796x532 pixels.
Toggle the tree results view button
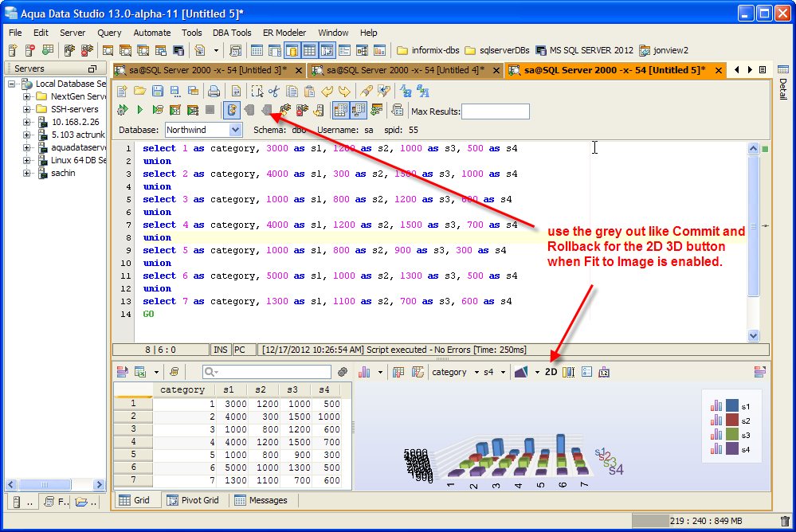(x=359, y=110)
